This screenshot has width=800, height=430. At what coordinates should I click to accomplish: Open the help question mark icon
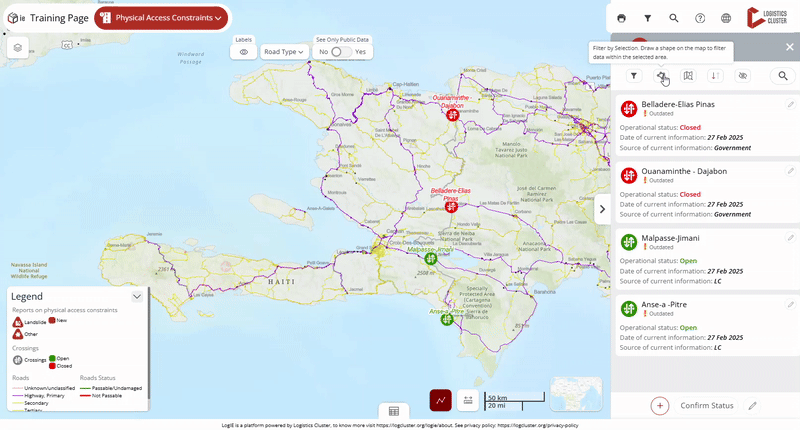(700, 18)
